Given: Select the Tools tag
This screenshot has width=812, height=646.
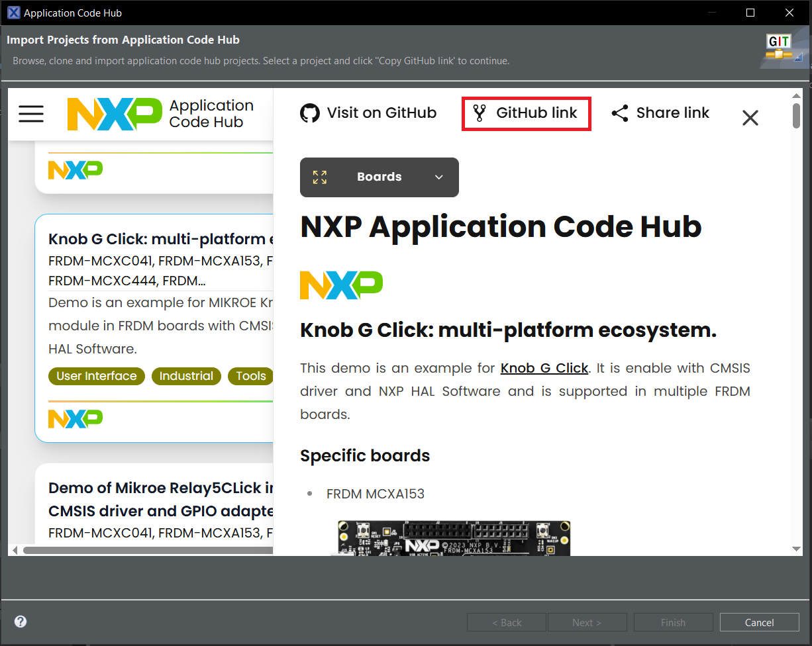Looking at the screenshot, I should pos(250,376).
